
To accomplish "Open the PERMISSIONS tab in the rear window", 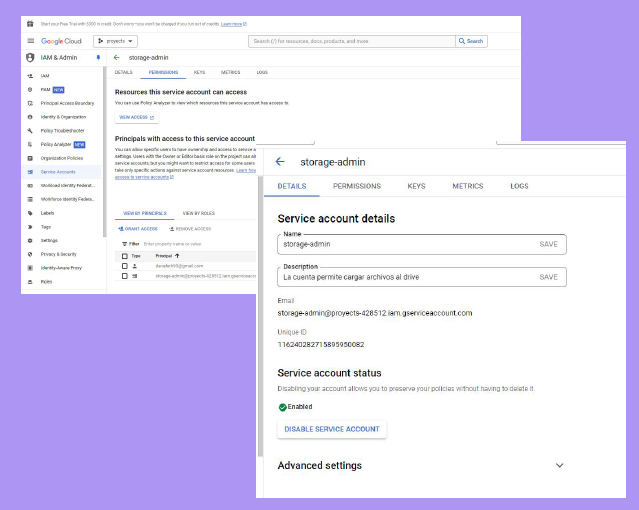I will [x=163, y=72].
